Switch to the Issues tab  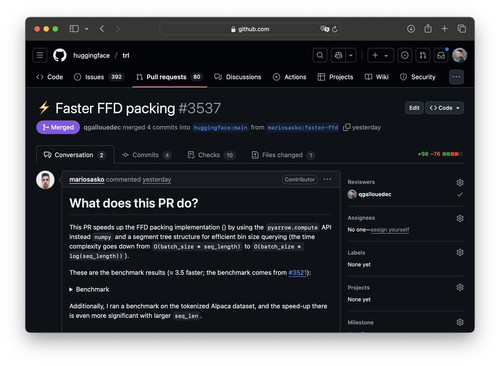click(99, 77)
